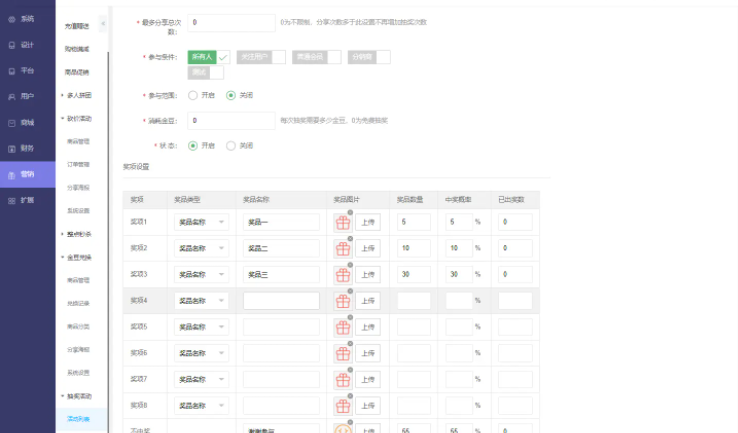Open prize type dropdown for 奖项1
Viewport: 738px width, 433px height.
(201, 222)
